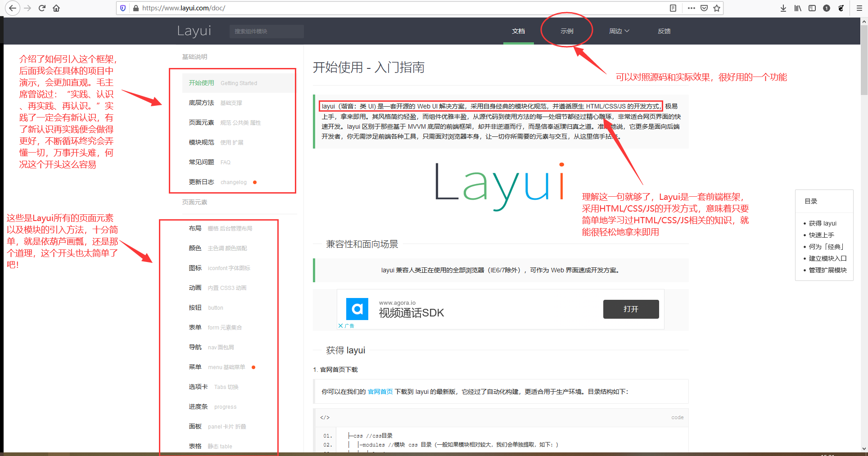The width and height of the screenshot is (868, 456).
Task: Click the 打开 button in the SDK ad
Action: (x=631, y=309)
